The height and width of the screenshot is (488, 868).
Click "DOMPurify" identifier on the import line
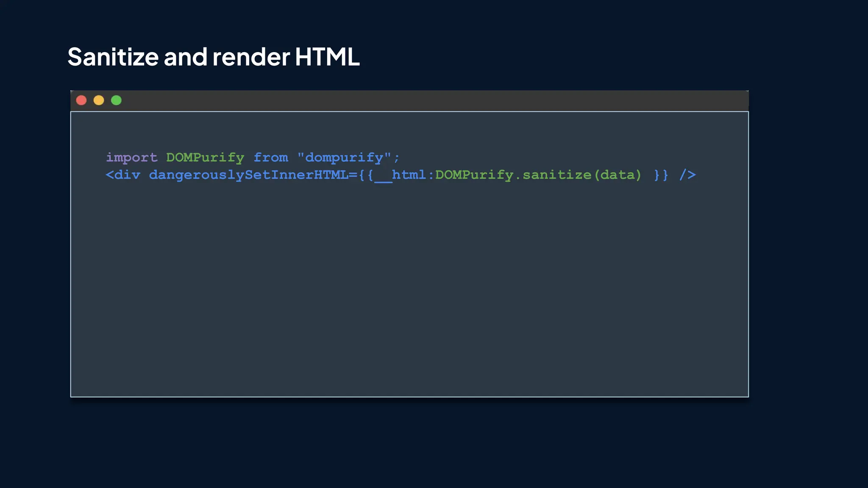pyautogui.click(x=205, y=158)
